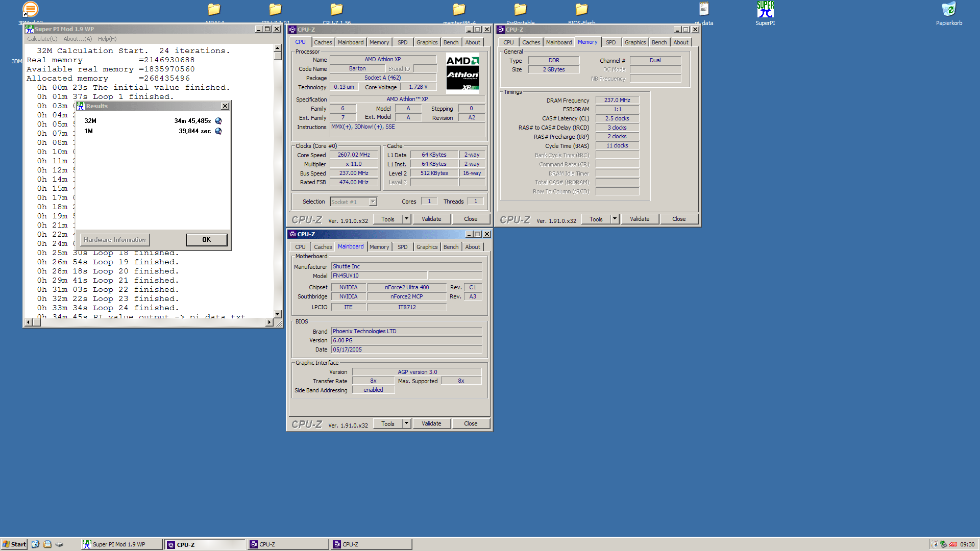Click the Outlook Express quick launch icon
Viewport: 980px width, 551px height.
point(47,544)
